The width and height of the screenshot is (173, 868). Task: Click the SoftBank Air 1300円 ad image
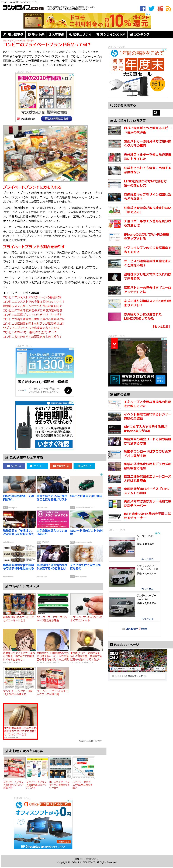[45, 363]
